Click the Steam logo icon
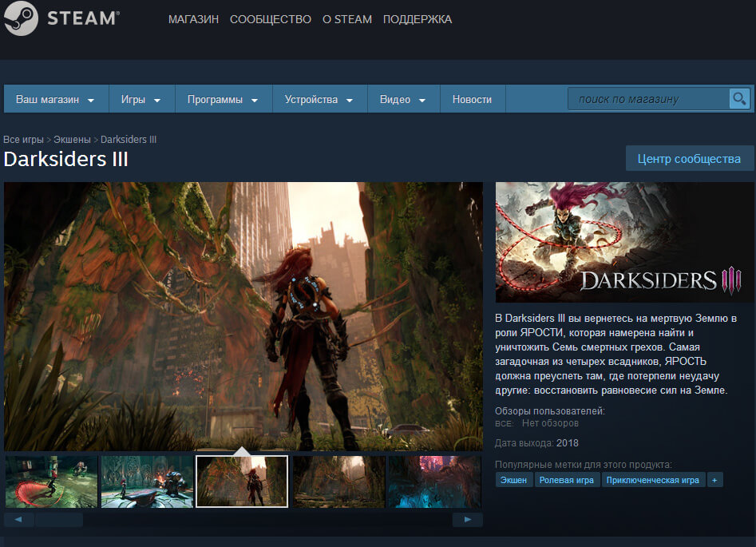 point(20,18)
